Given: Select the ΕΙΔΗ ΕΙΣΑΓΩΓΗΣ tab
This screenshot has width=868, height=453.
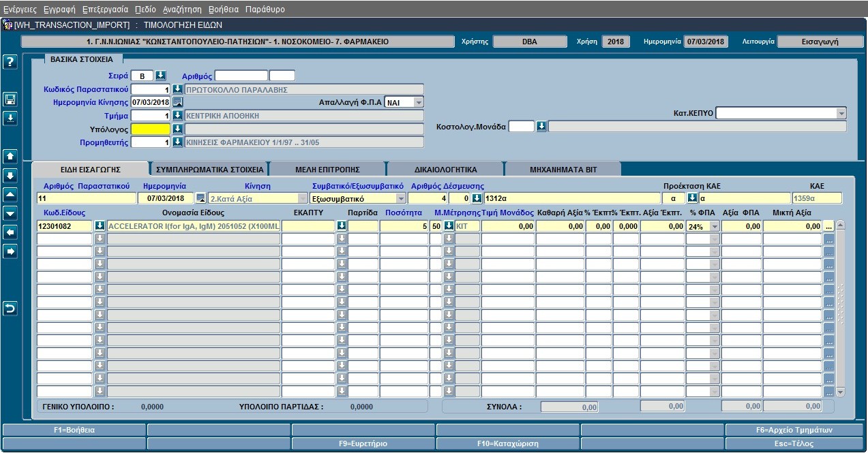Looking at the screenshot, I should click(91, 169).
